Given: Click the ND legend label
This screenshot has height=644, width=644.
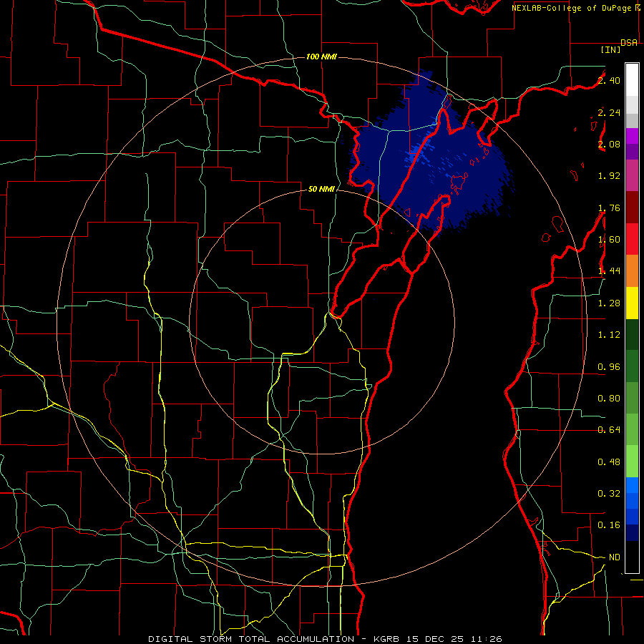Looking at the screenshot, I should pyautogui.click(x=615, y=557).
